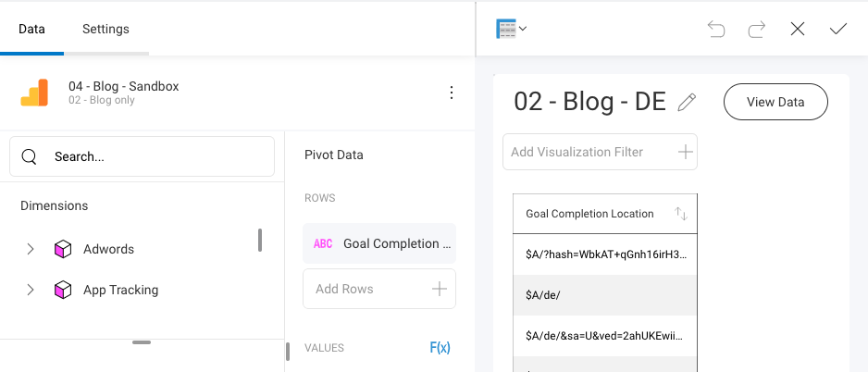Redo the last change
868x372 pixels.
(757, 29)
